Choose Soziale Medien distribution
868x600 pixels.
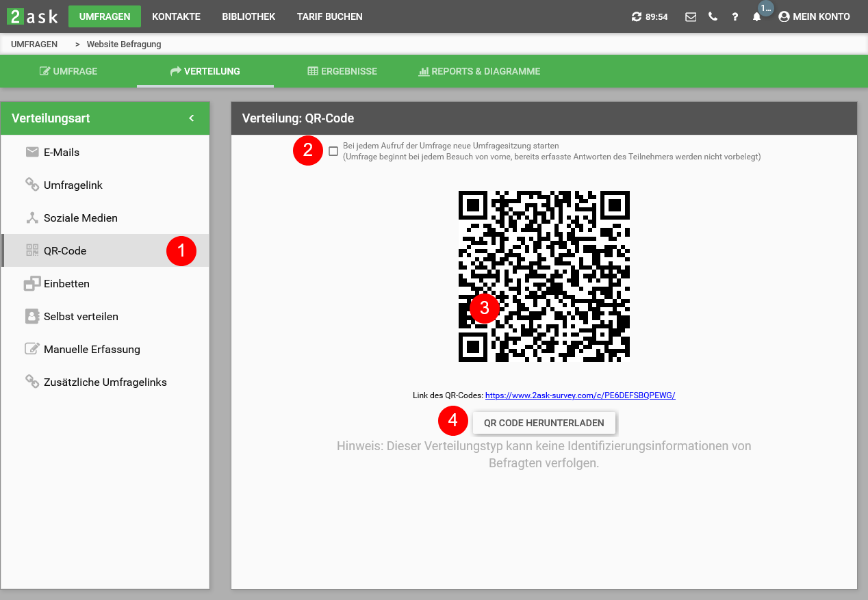105,218
